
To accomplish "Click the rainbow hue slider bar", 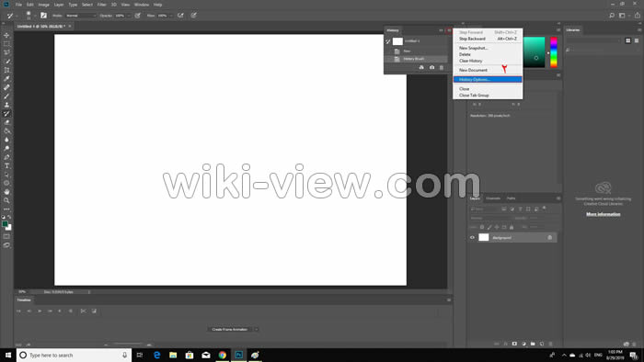I will point(554,52).
